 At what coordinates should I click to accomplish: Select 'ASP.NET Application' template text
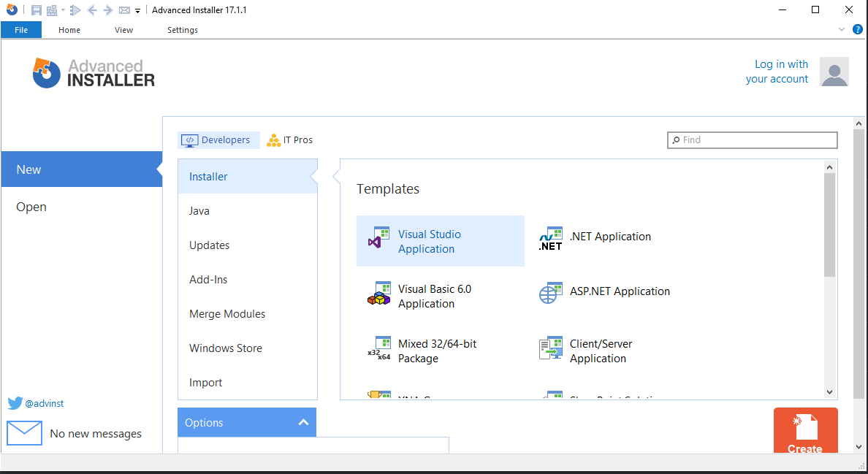[x=620, y=291]
